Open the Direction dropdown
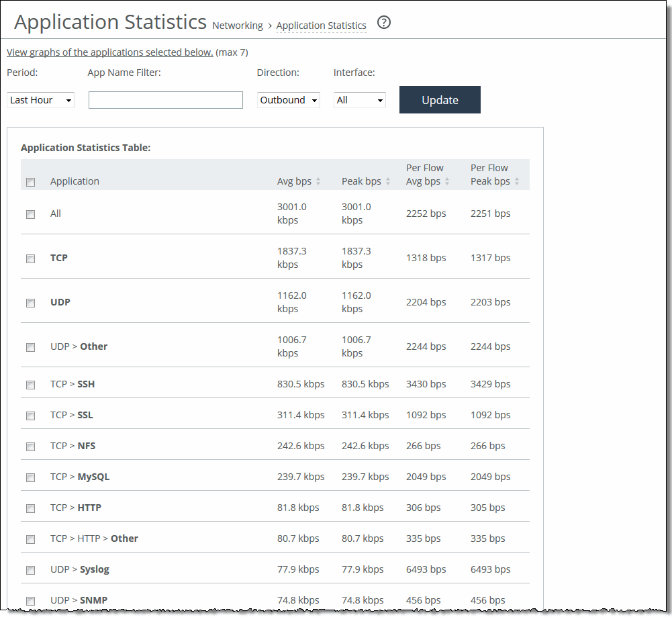Screen dimensions: 672x617 pyautogui.click(x=289, y=100)
